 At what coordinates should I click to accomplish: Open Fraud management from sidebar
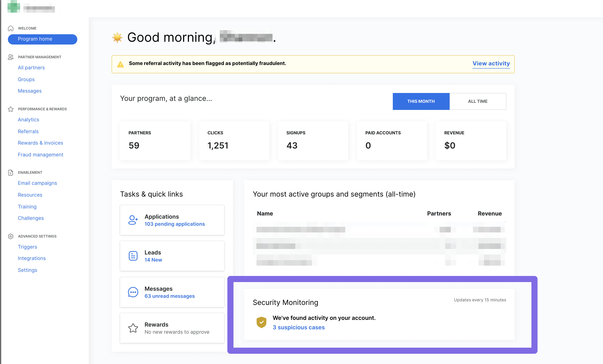pos(40,154)
